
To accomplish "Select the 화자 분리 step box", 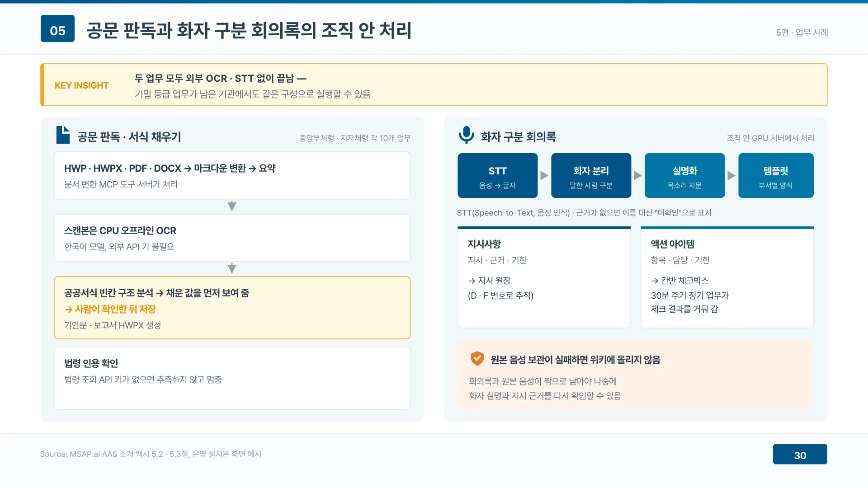I will (591, 175).
